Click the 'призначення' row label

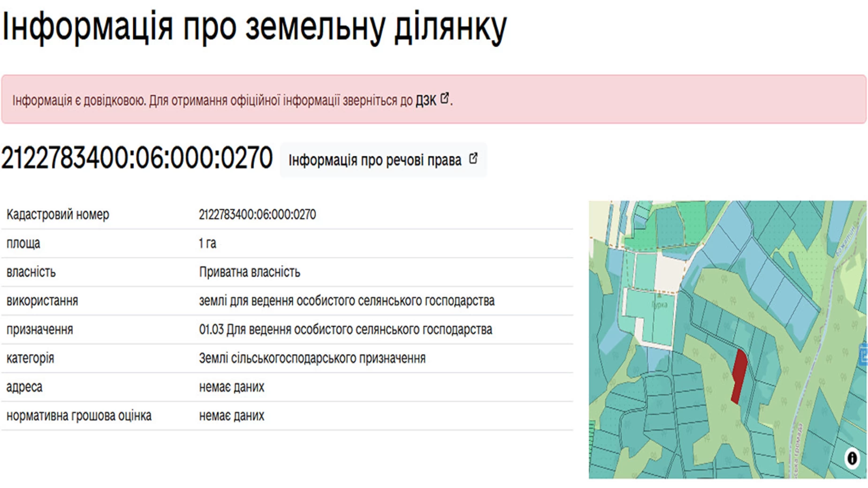click(x=40, y=329)
